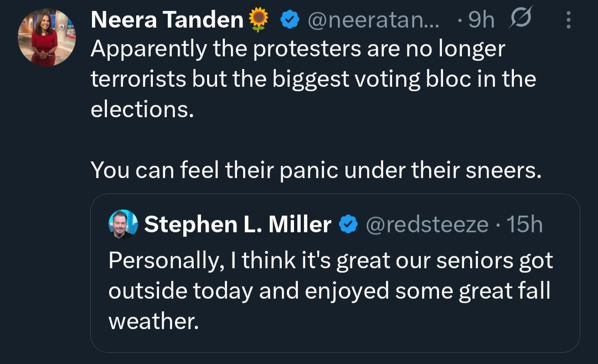Click the sunflower emoji after Neera Tanden's name
The image size is (598, 364).
pos(259,20)
